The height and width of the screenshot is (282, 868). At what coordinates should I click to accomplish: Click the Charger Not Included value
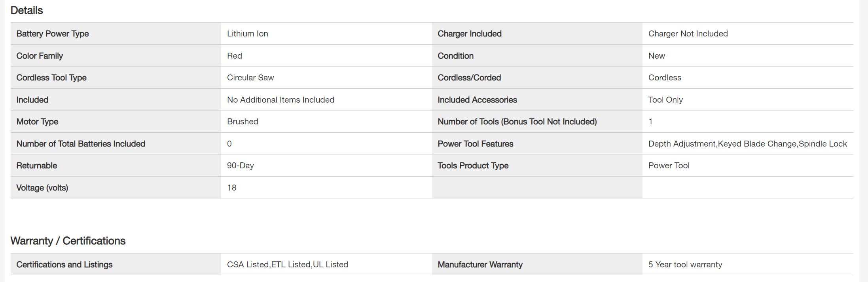(688, 34)
